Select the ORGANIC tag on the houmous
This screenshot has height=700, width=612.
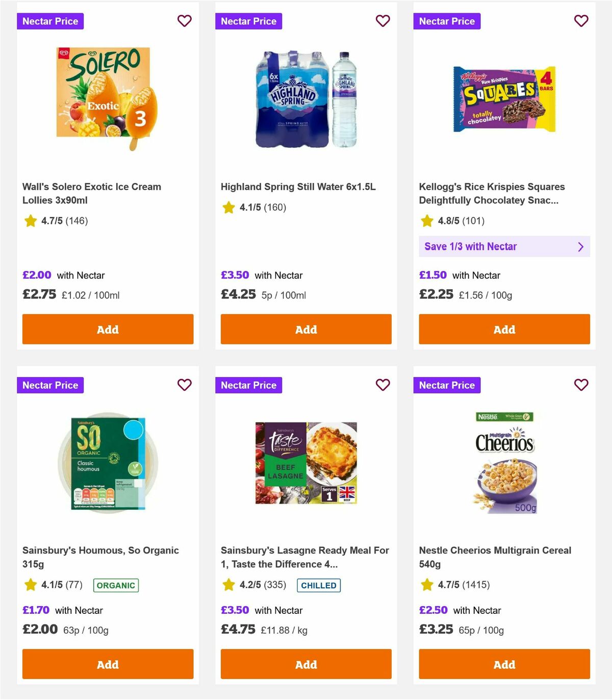[x=116, y=585]
